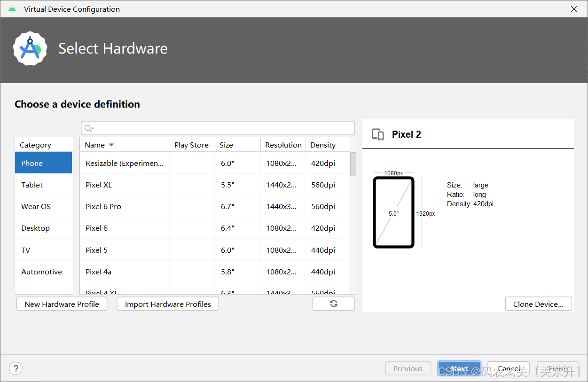Click the 560dpi density of Pixel XL

[x=323, y=185]
